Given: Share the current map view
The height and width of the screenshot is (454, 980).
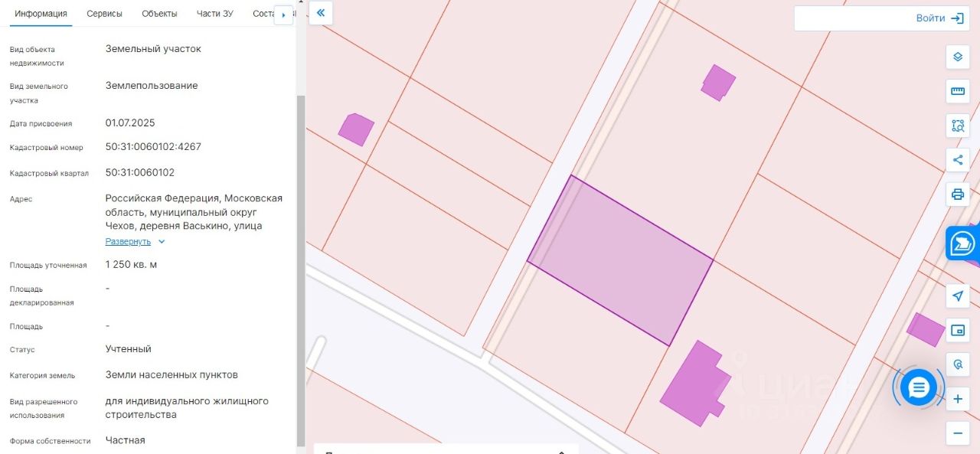Looking at the screenshot, I should (957, 160).
